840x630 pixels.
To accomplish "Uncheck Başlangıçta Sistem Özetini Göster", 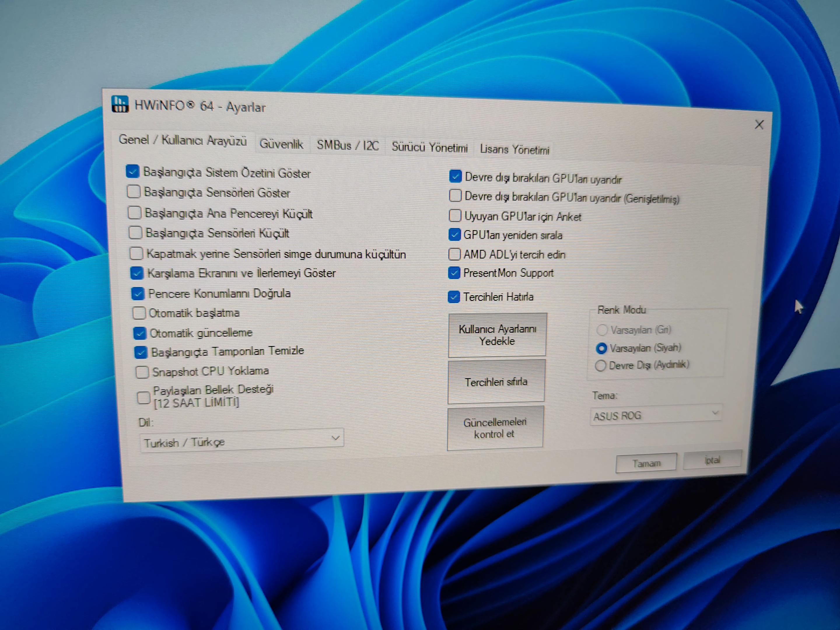I will point(132,171).
